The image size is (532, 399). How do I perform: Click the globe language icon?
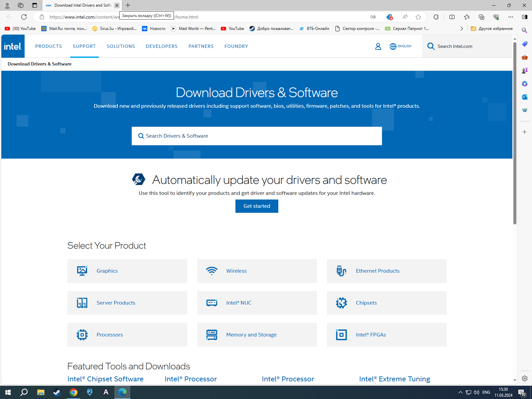coord(393,46)
